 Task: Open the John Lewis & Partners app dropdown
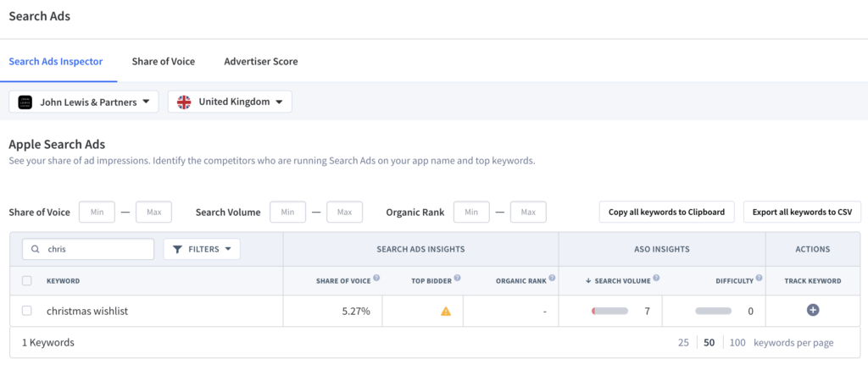(x=84, y=102)
